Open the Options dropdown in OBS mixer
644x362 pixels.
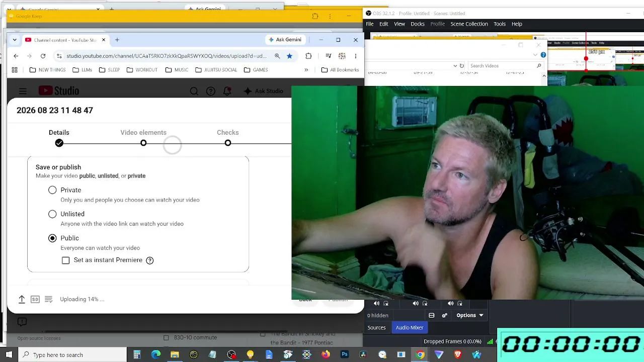pos(470,315)
